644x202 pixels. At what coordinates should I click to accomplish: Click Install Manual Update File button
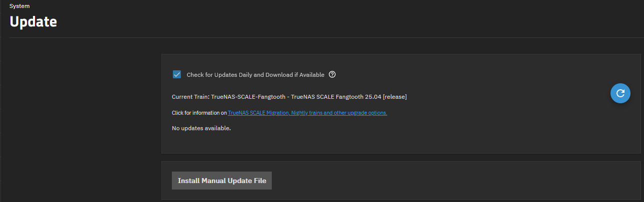click(222, 181)
